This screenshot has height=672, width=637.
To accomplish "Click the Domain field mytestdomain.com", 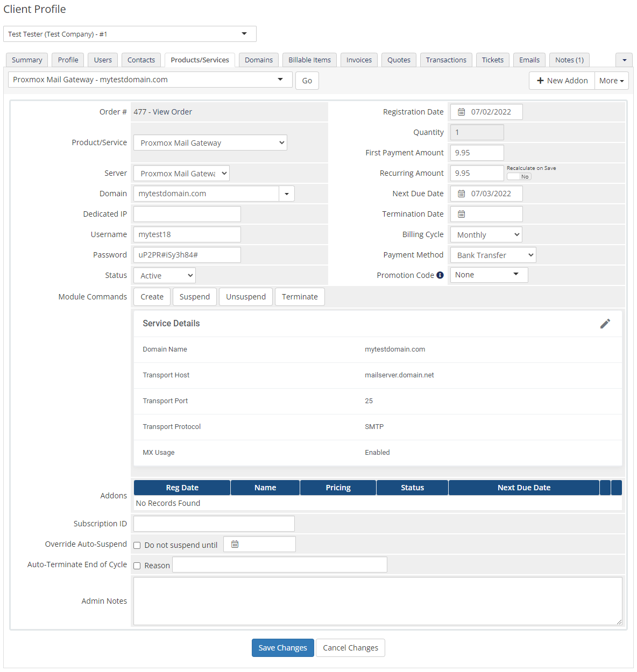I will coord(207,194).
